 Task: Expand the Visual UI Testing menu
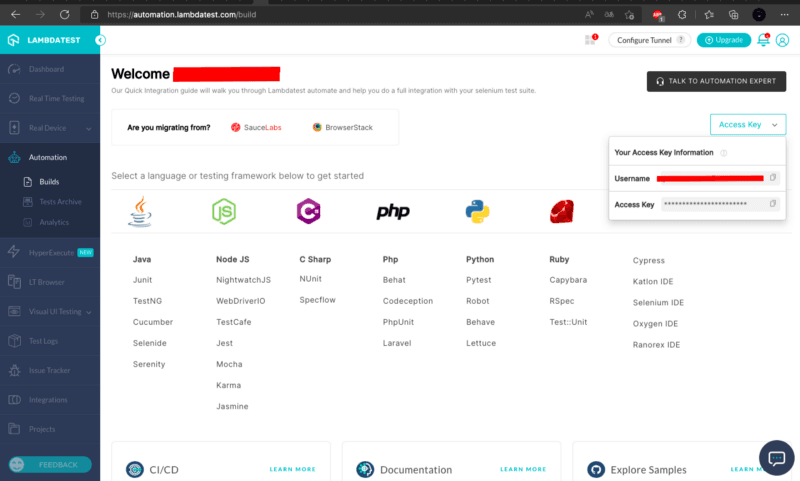click(x=49, y=312)
